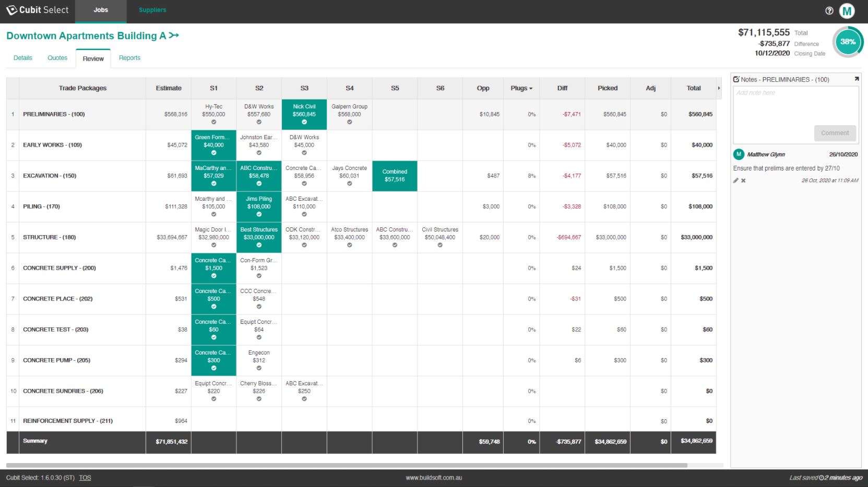Click the $71,115,555 Total figure
Image resolution: width=868 pixels, height=487 pixels.
(764, 32)
